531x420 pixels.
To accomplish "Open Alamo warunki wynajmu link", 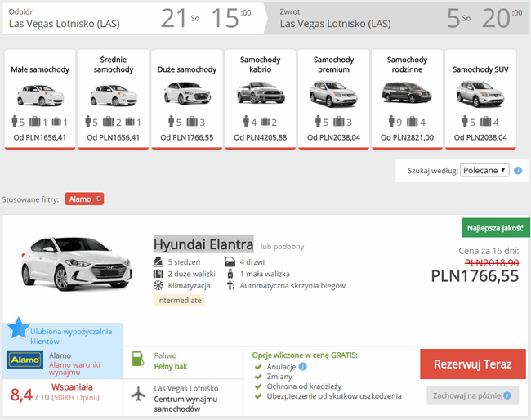I will (x=74, y=369).
